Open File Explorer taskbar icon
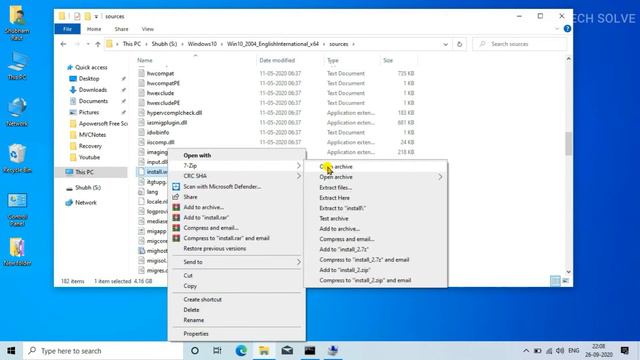 pos(264,351)
